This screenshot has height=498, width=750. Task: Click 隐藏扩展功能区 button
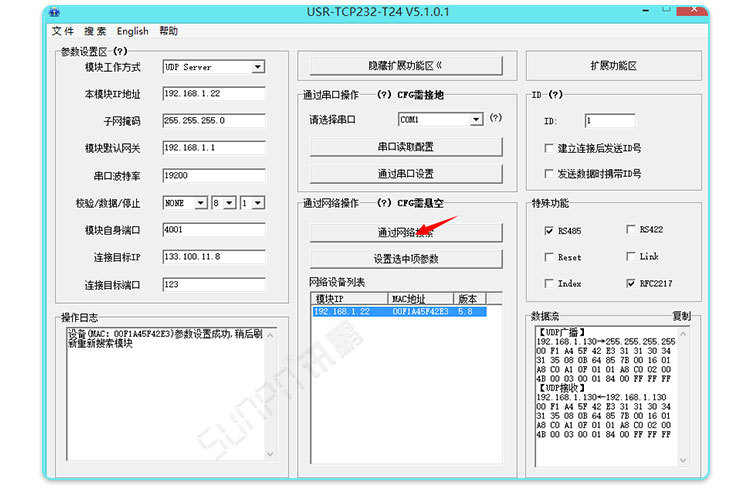[406, 66]
